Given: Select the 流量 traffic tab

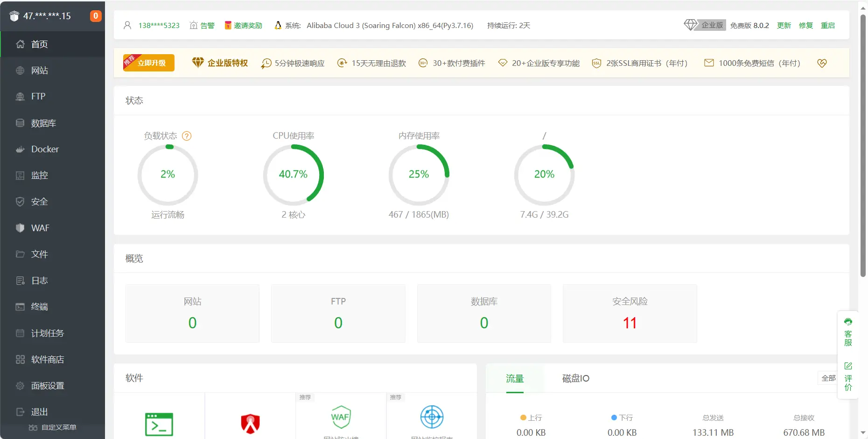Looking at the screenshot, I should [x=515, y=378].
